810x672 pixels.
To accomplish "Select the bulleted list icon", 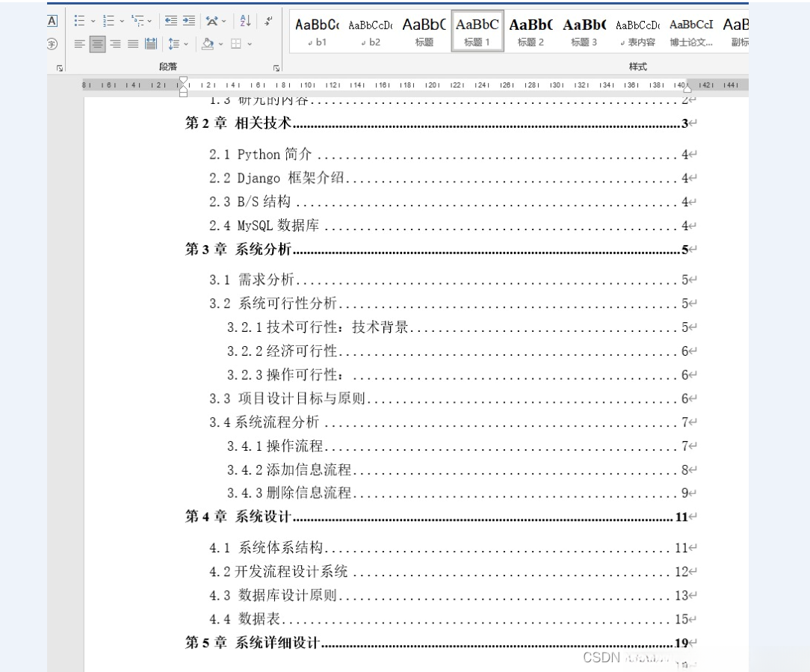I will pos(78,21).
